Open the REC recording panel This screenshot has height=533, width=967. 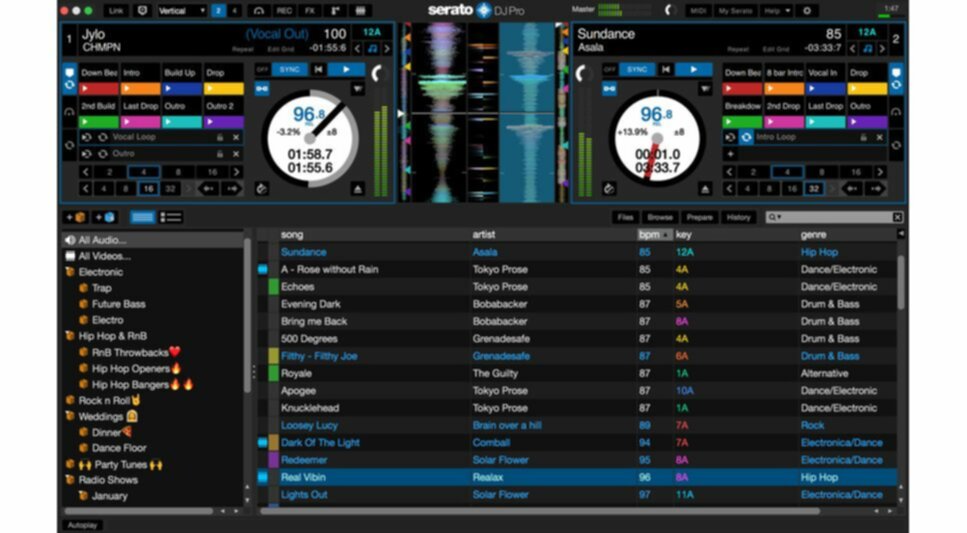284,10
